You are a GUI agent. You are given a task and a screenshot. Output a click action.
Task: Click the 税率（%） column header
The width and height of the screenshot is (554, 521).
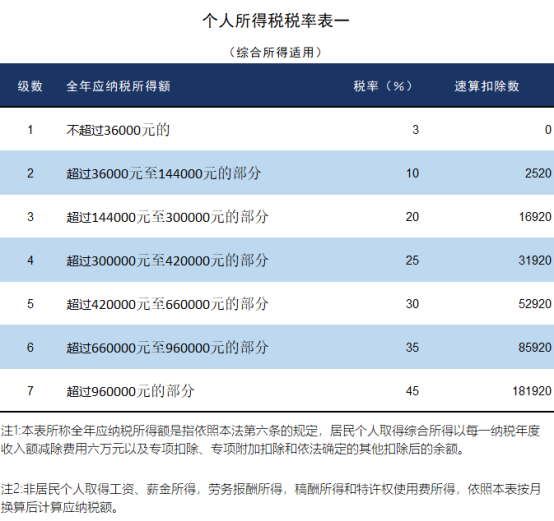tap(383, 86)
